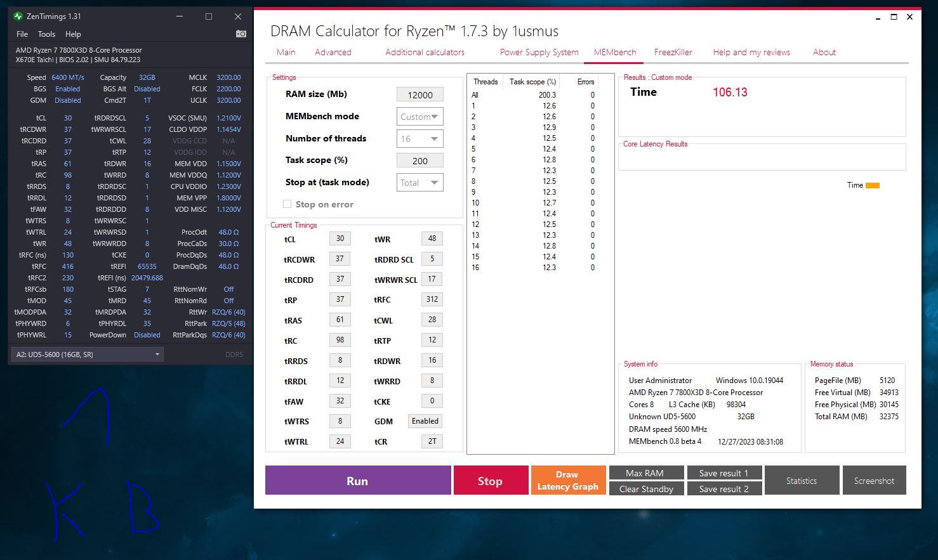Click the red Stop button

pos(491,481)
